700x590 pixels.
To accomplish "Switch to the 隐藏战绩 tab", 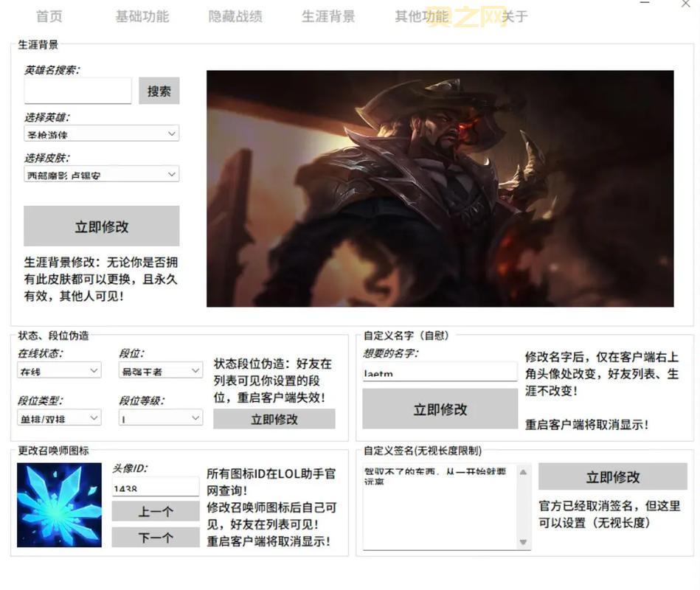I will pyautogui.click(x=235, y=16).
